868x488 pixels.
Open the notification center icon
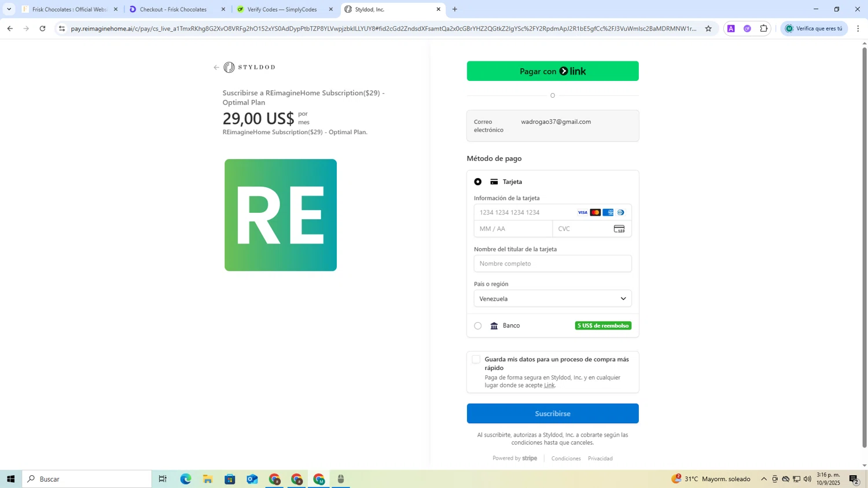pos(854,479)
